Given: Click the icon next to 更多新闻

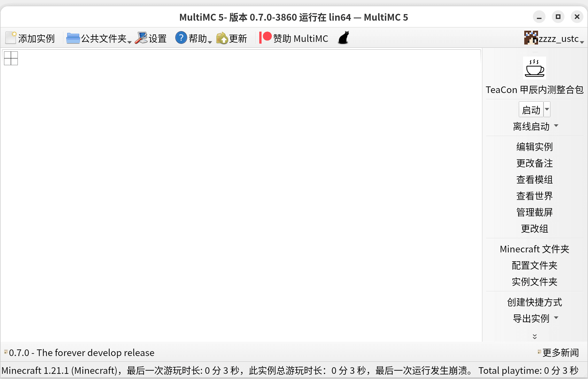Looking at the screenshot, I should click(539, 352).
